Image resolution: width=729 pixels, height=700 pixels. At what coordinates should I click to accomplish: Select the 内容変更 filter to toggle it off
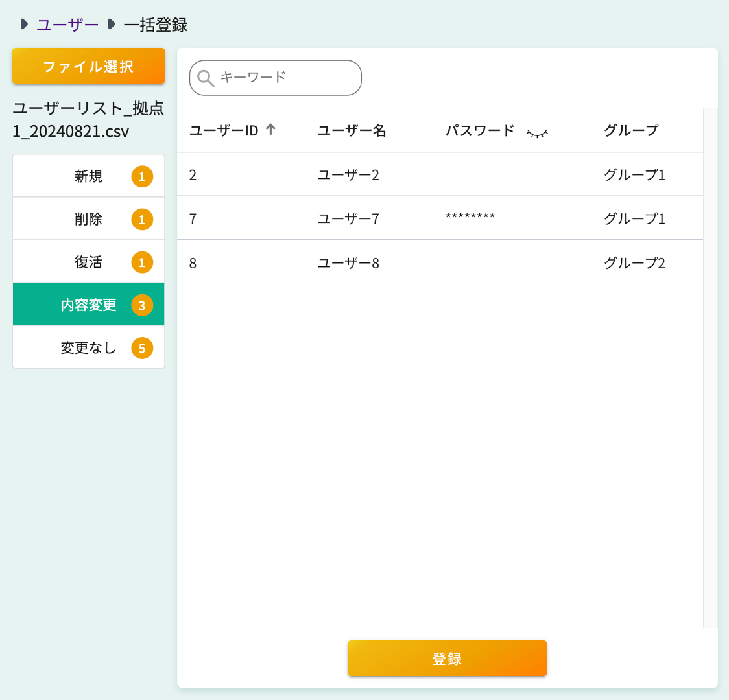coord(88,305)
